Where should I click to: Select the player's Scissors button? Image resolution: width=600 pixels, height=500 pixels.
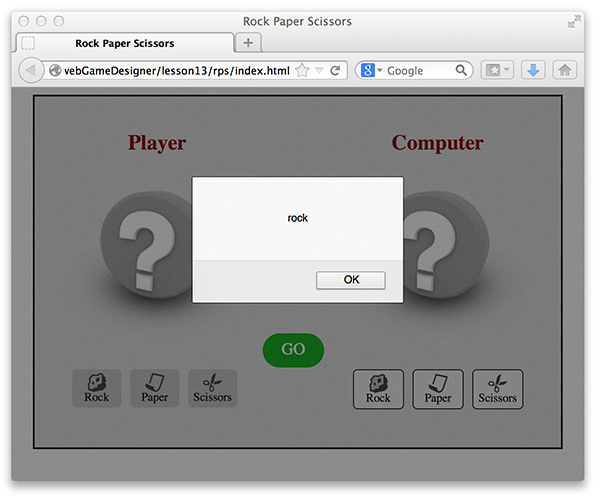(x=212, y=388)
